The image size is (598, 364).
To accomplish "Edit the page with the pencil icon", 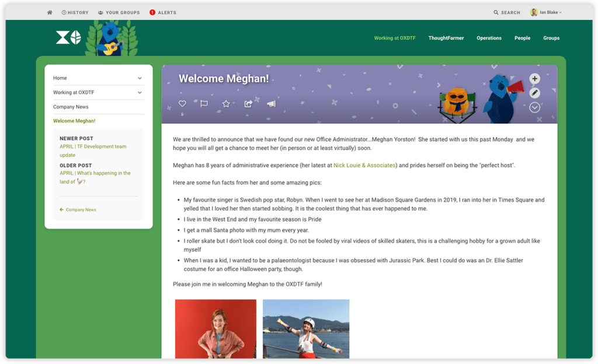I will pos(534,93).
